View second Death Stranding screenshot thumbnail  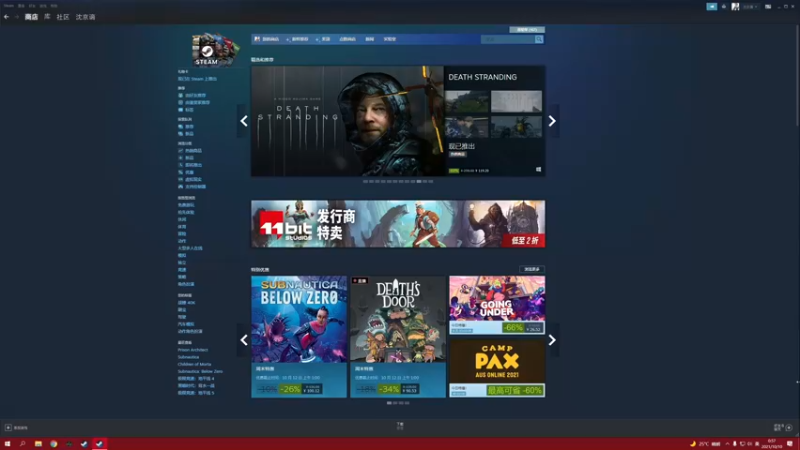pyautogui.click(x=516, y=102)
